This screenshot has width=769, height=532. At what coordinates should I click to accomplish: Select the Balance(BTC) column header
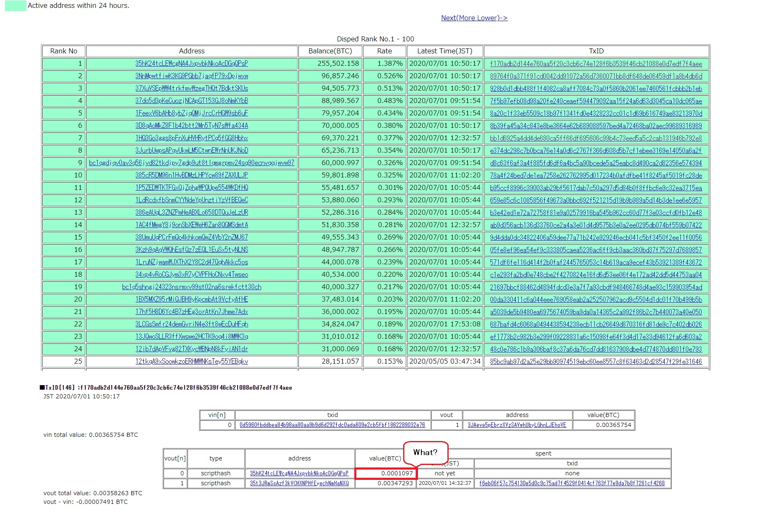pyautogui.click(x=330, y=51)
